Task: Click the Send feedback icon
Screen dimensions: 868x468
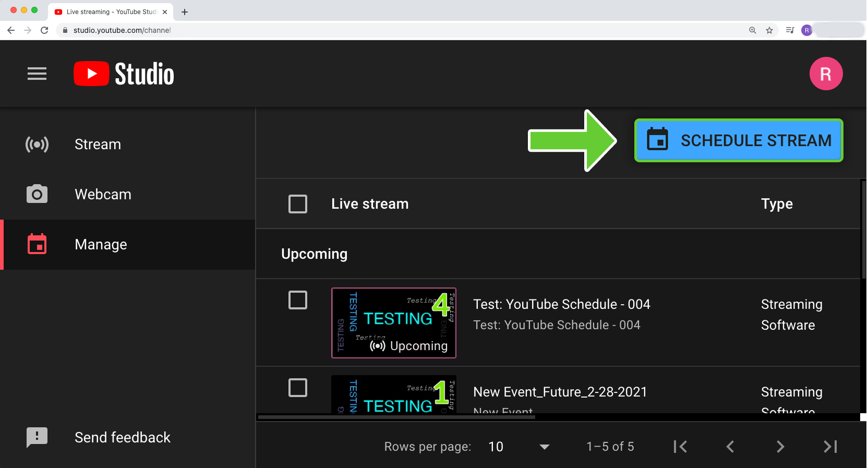Action: (37, 437)
